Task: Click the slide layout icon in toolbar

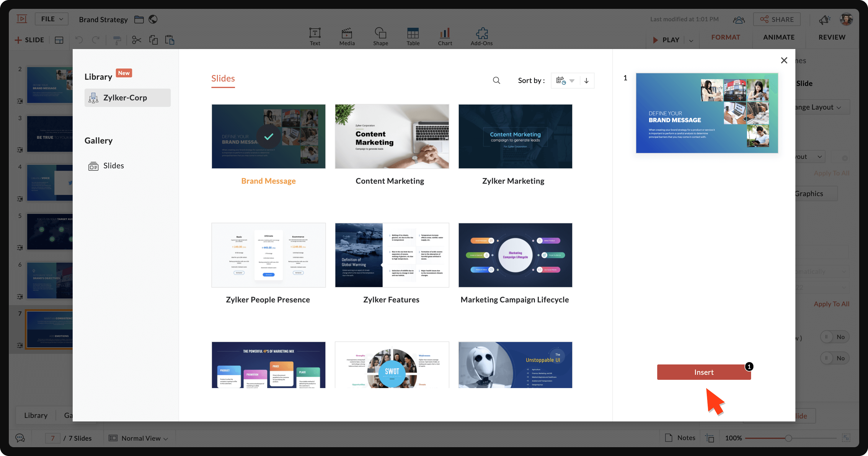Action: point(59,40)
